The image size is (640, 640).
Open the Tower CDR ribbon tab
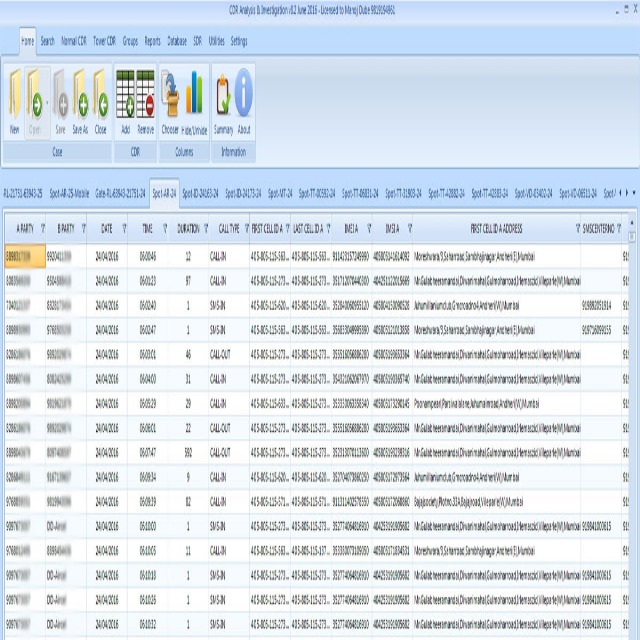point(104,42)
